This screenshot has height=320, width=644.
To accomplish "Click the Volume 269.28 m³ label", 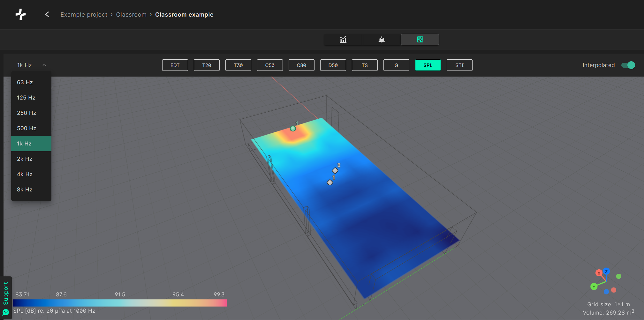I will coord(609,312).
